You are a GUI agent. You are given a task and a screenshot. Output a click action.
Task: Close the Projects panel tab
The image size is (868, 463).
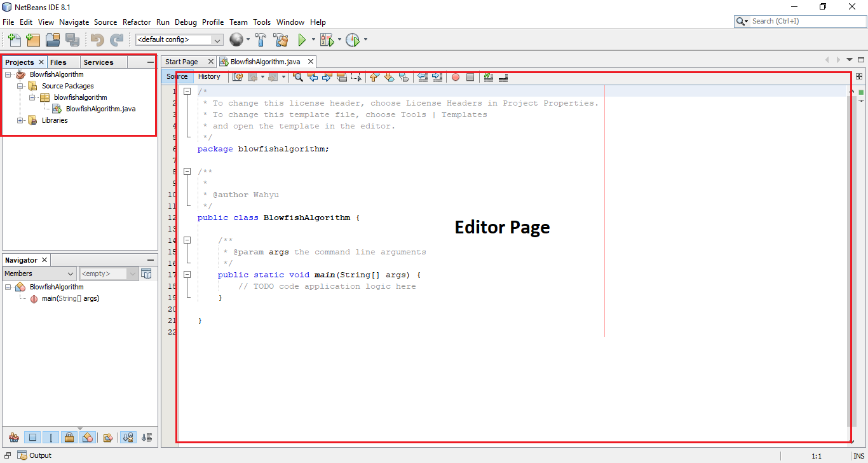coord(41,62)
